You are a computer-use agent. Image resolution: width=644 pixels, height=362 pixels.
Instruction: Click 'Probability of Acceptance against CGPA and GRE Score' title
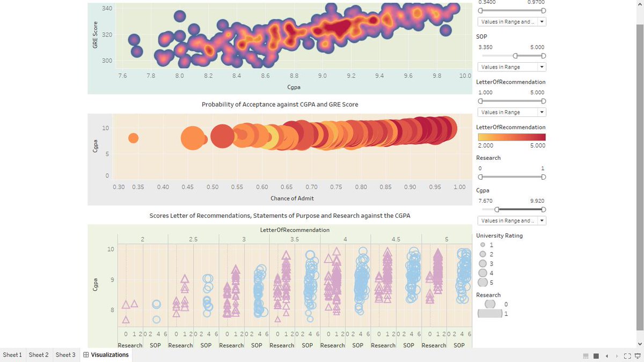tap(280, 104)
